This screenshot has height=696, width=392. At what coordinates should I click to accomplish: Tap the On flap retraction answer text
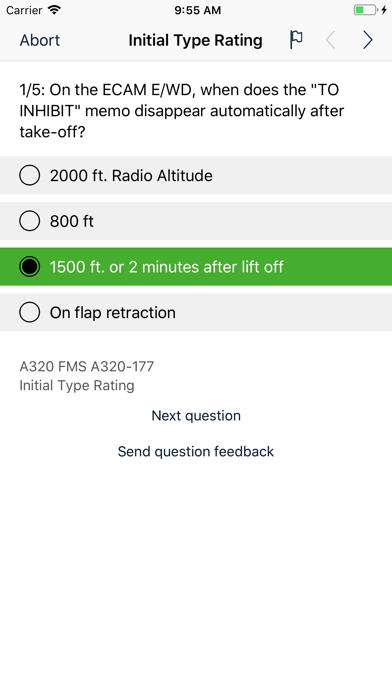pyautogui.click(x=112, y=312)
